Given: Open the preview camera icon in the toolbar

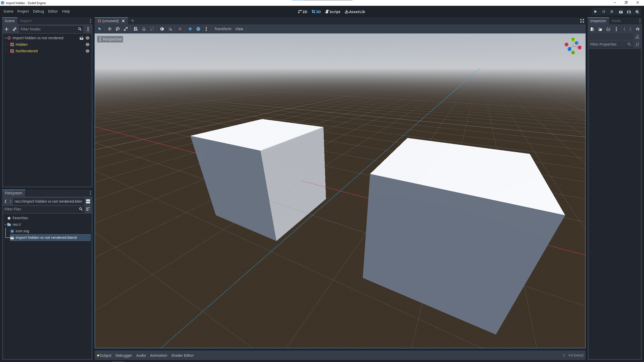Looking at the screenshot, I should [180, 29].
